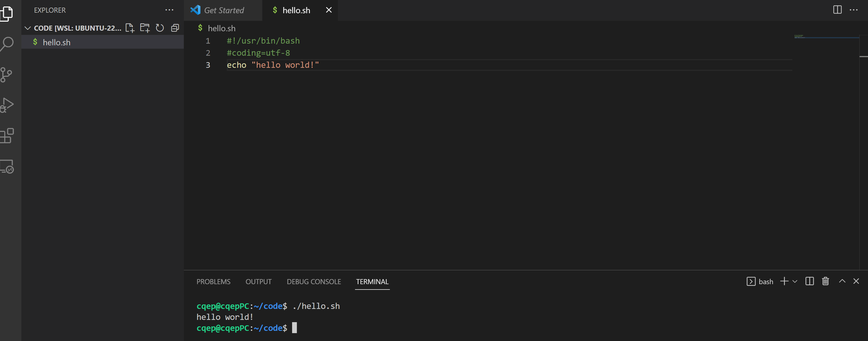
Task: Open the Search view in activity bar
Action: pos(7,44)
